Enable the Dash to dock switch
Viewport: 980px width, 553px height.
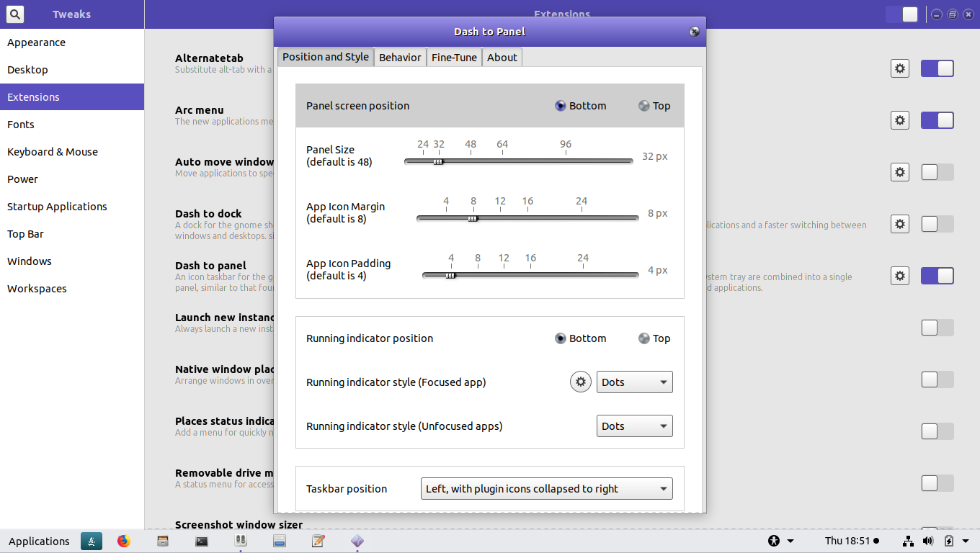coord(937,224)
